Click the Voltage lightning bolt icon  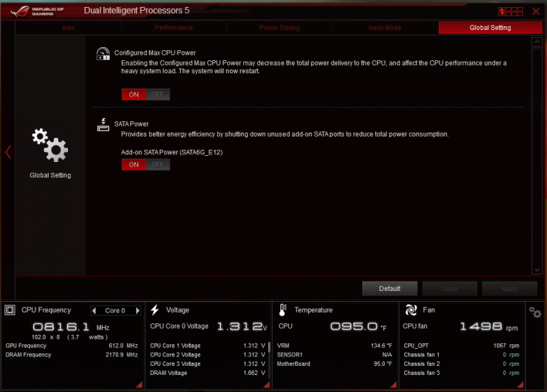coord(155,309)
